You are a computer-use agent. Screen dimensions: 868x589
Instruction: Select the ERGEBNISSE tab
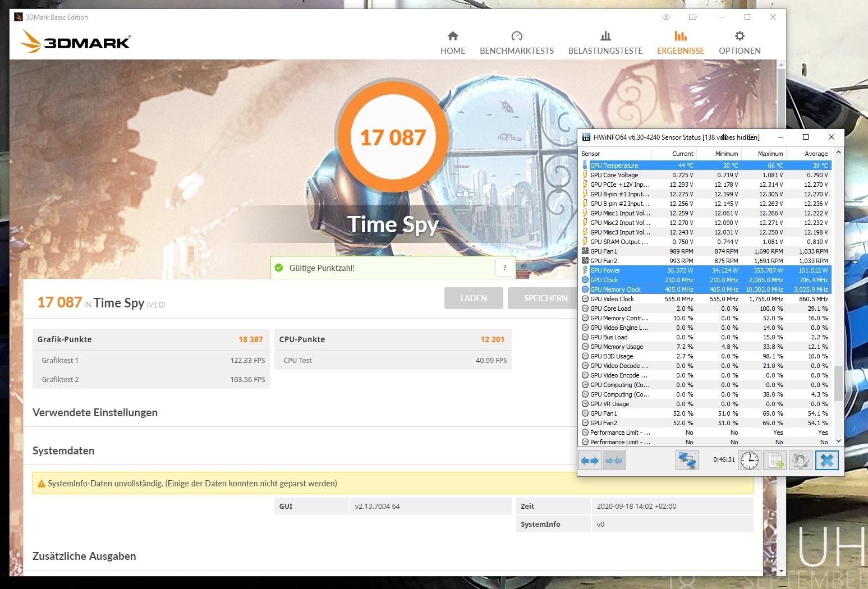[681, 43]
